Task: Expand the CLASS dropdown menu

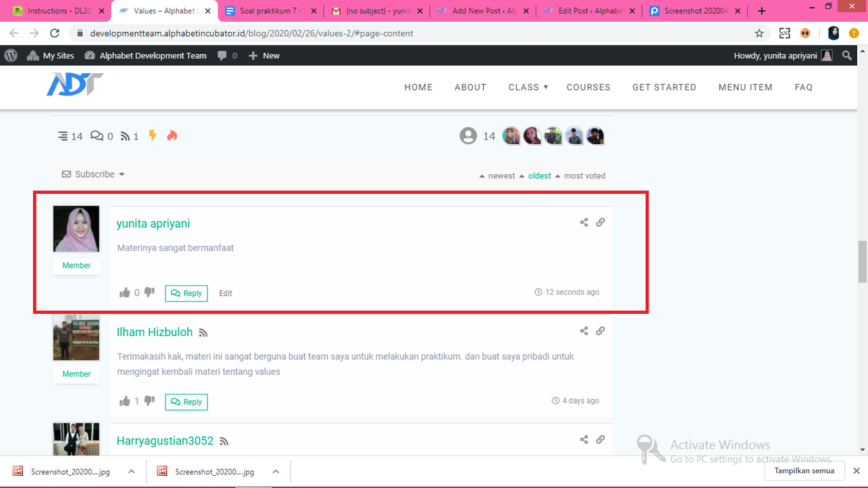Action: [x=528, y=87]
